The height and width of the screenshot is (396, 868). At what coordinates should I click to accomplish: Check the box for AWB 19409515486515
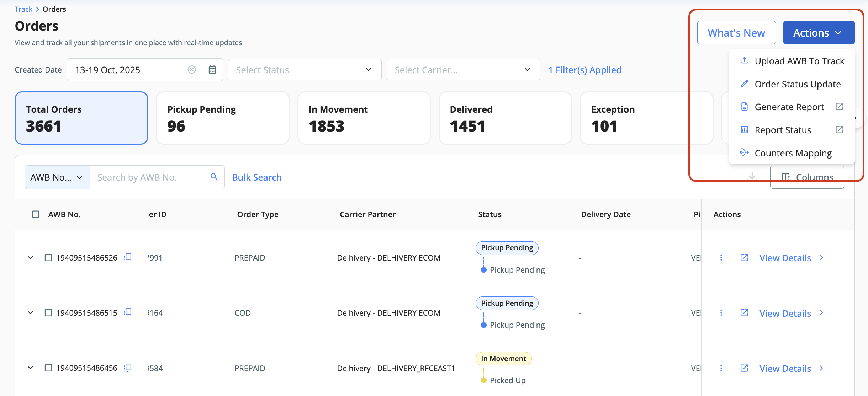click(x=48, y=313)
